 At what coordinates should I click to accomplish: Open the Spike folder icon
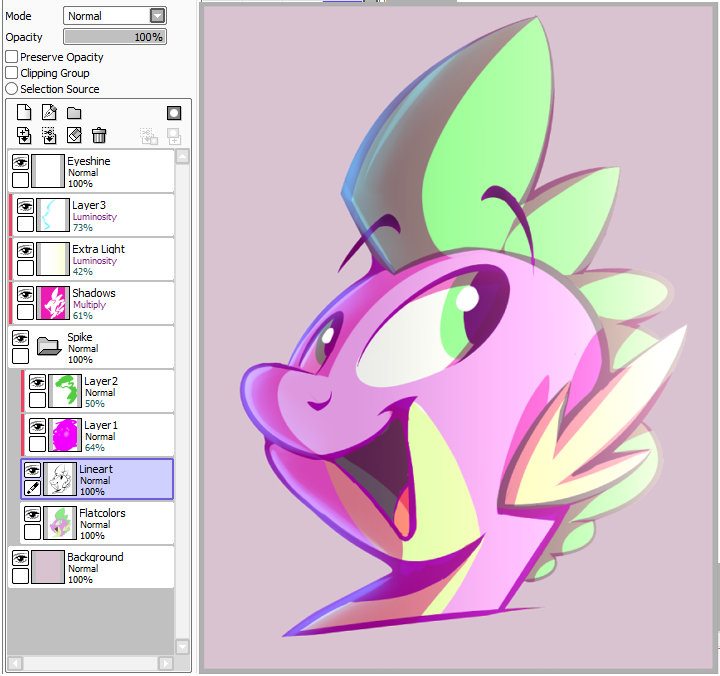[49, 346]
